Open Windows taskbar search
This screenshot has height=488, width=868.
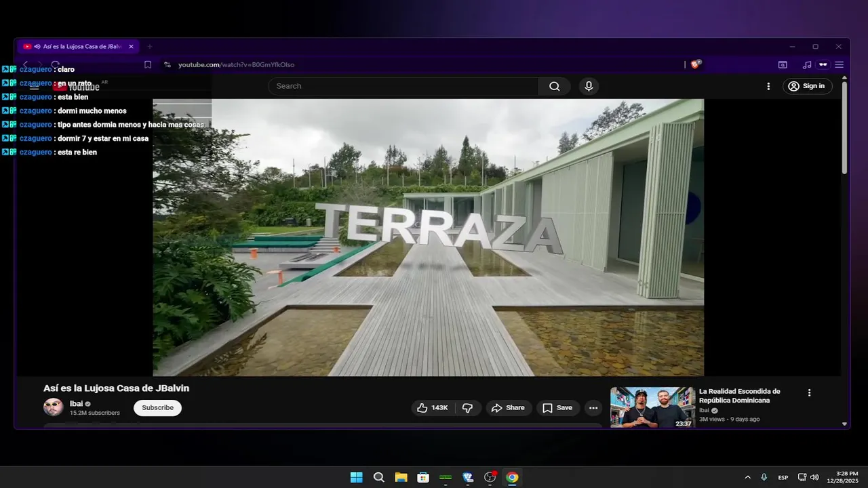click(379, 477)
